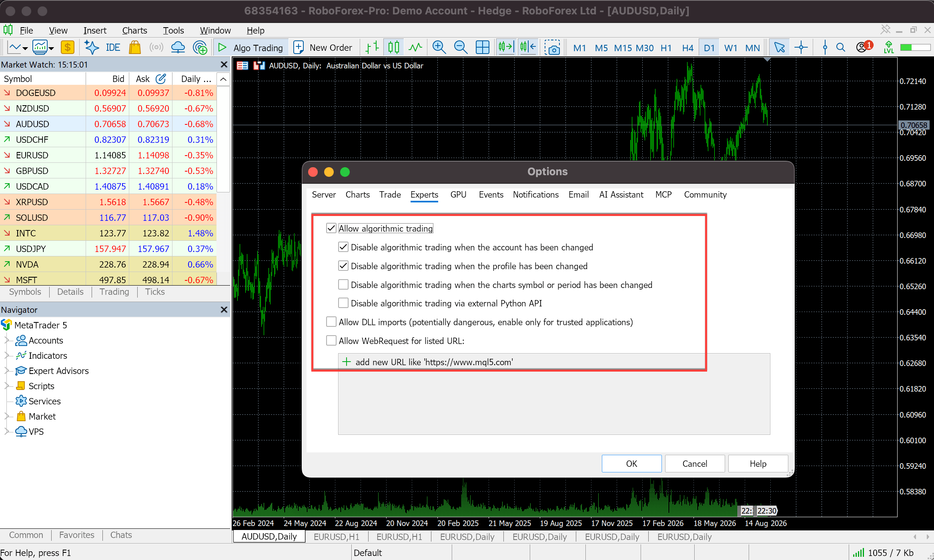Select the line chart type icon
Screen dimensions: 934x560
coord(415,48)
